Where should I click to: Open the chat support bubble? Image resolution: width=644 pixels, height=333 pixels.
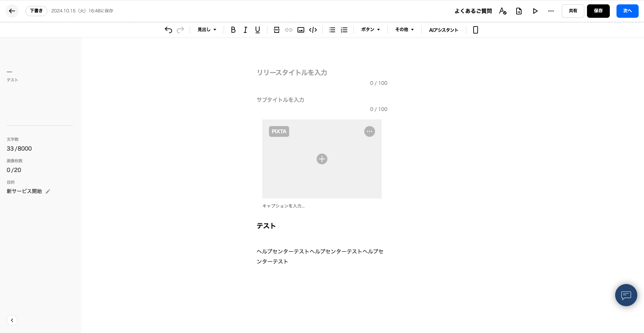tap(626, 295)
